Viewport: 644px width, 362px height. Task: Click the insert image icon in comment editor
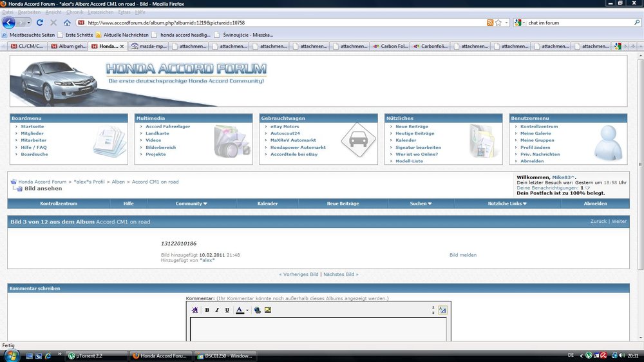(268, 310)
